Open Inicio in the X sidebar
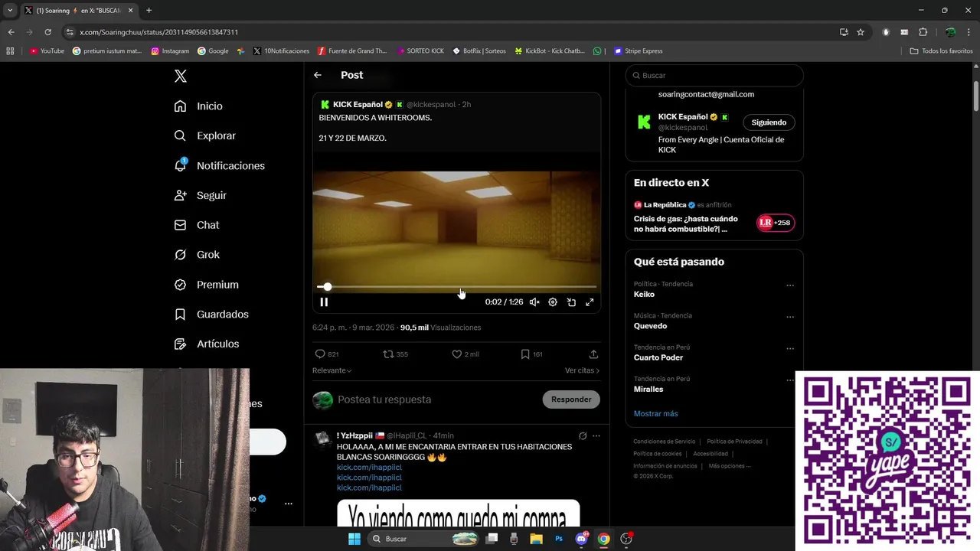This screenshot has height=551, width=980. 198,106
